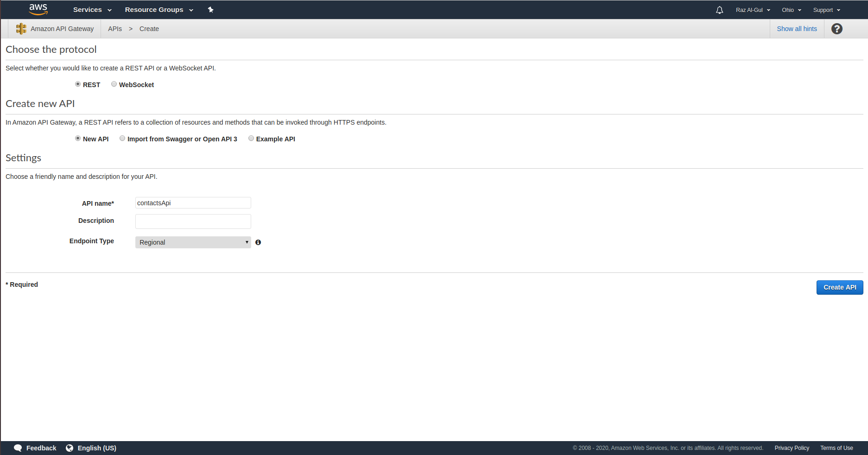
Task: Open the notifications bell
Action: point(719,9)
